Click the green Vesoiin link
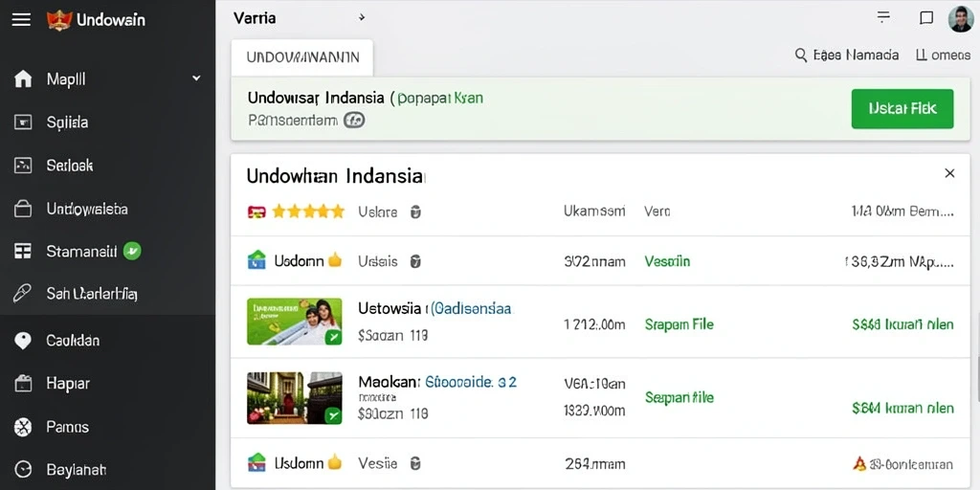Screen dimensions: 980x490 (667, 261)
